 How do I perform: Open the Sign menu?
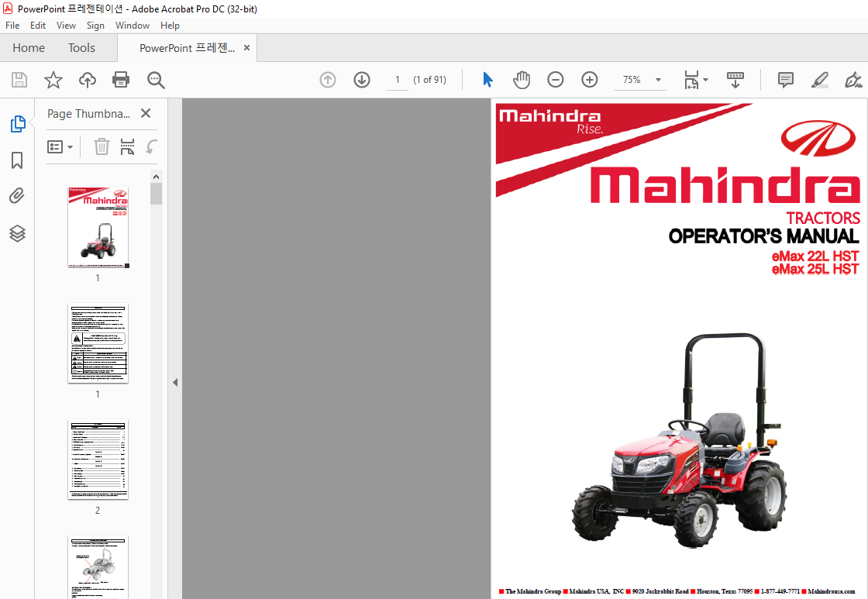95,26
